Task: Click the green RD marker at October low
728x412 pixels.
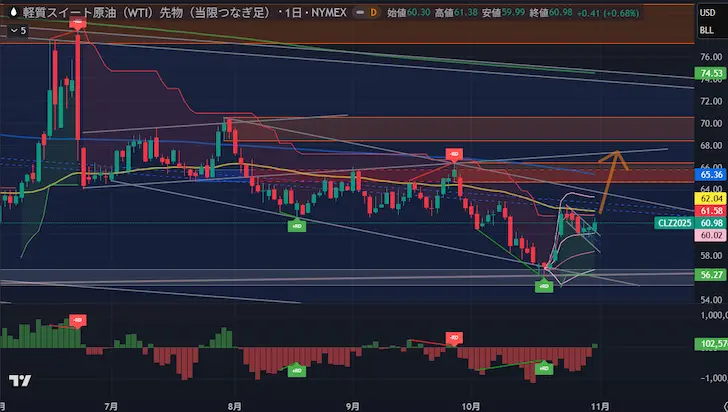Action: (x=543, y=286)
